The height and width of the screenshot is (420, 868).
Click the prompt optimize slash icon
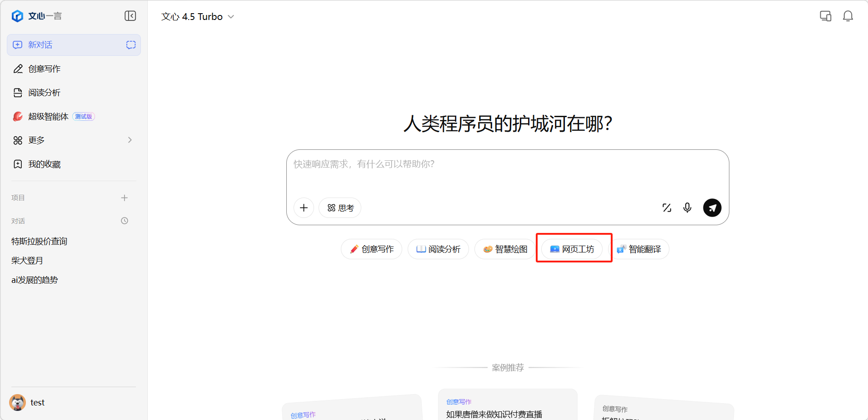pyautogui.click(x=667, y=208)
